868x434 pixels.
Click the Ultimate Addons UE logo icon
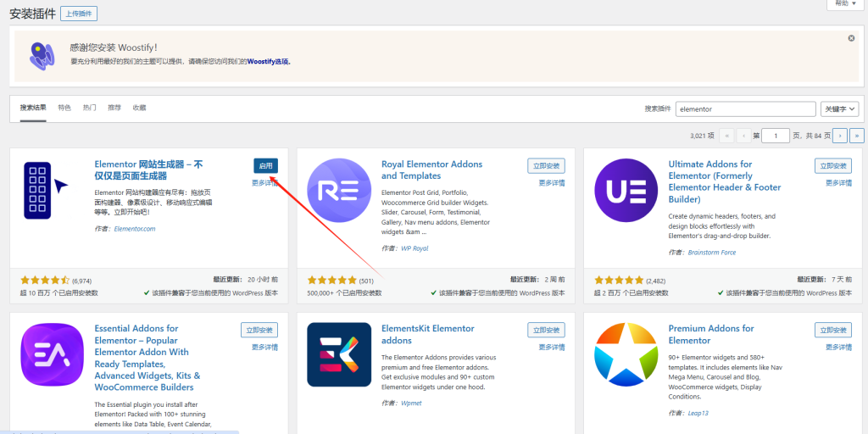(626, 191)
